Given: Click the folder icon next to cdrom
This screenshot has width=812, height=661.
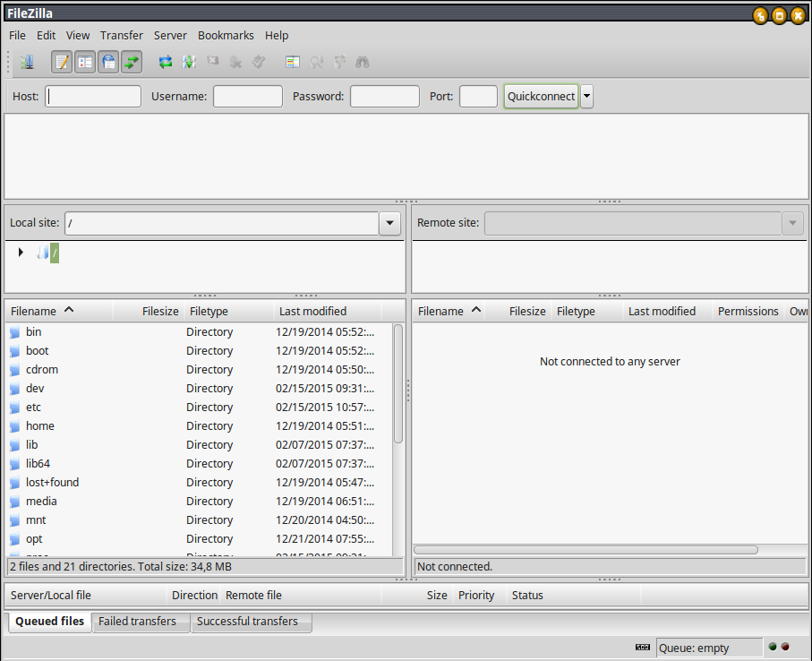Looking at the screenshot, I should (x=15, y=370).
